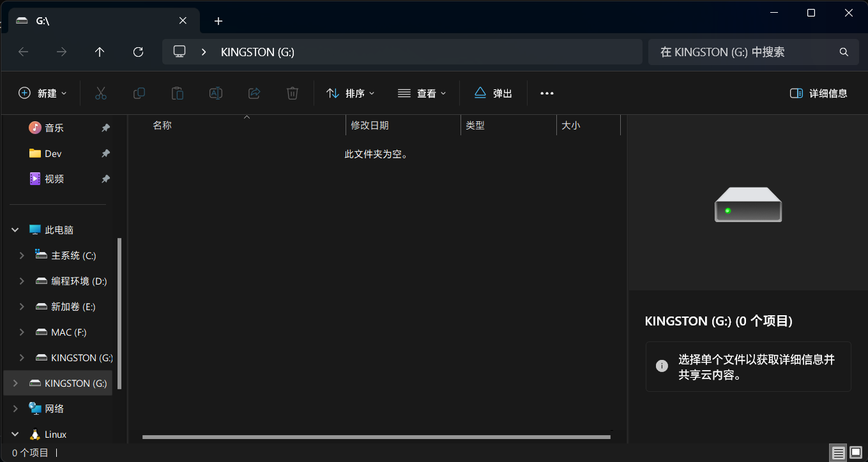Switch to large thumbnails view in status bar

coord(856,453)
